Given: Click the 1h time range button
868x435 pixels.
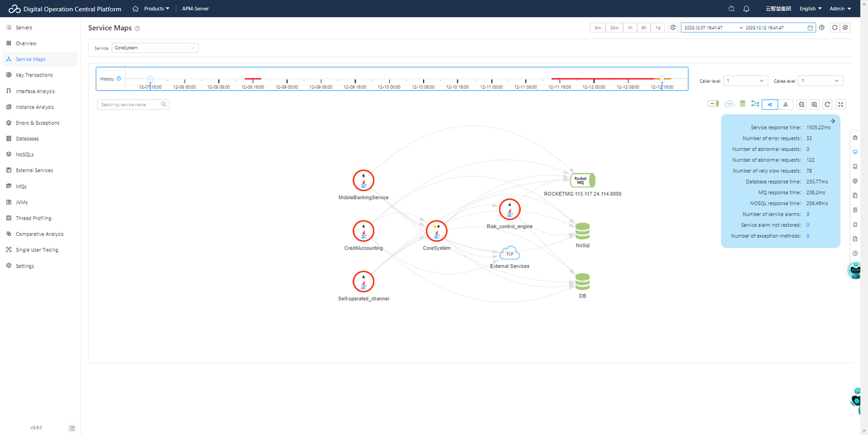Looking at the screenshot, I should pos(629,27).
